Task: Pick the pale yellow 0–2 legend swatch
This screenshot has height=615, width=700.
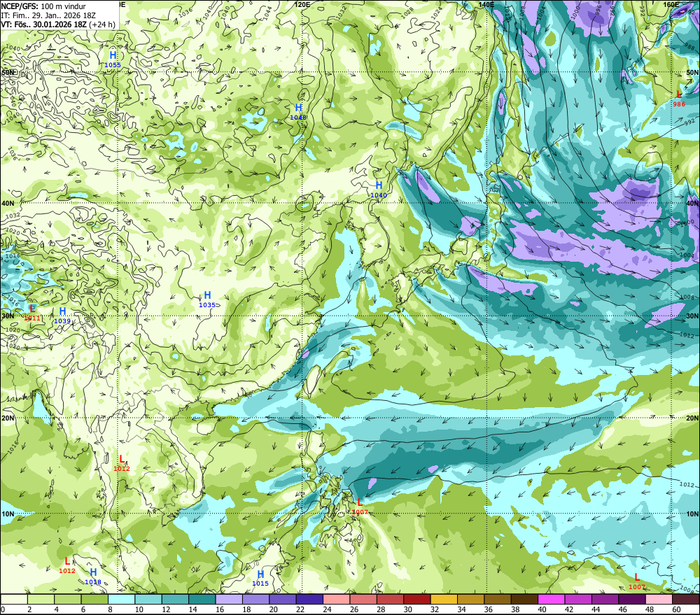Action: point(14,599)
